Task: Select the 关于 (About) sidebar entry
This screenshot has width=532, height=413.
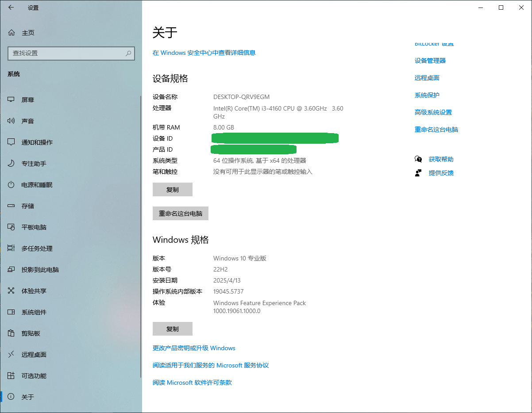Action: [27, 397]
